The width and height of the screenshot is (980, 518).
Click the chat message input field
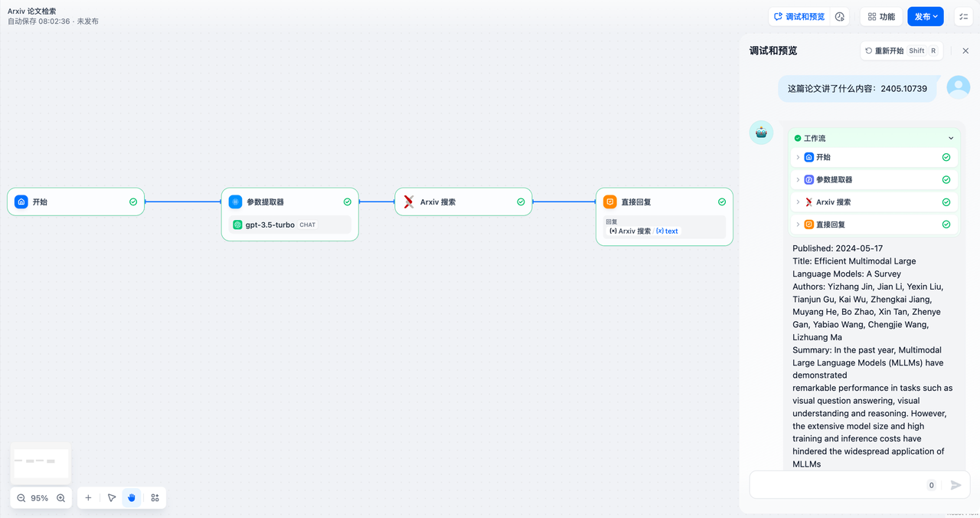click(x=842, y=484)
